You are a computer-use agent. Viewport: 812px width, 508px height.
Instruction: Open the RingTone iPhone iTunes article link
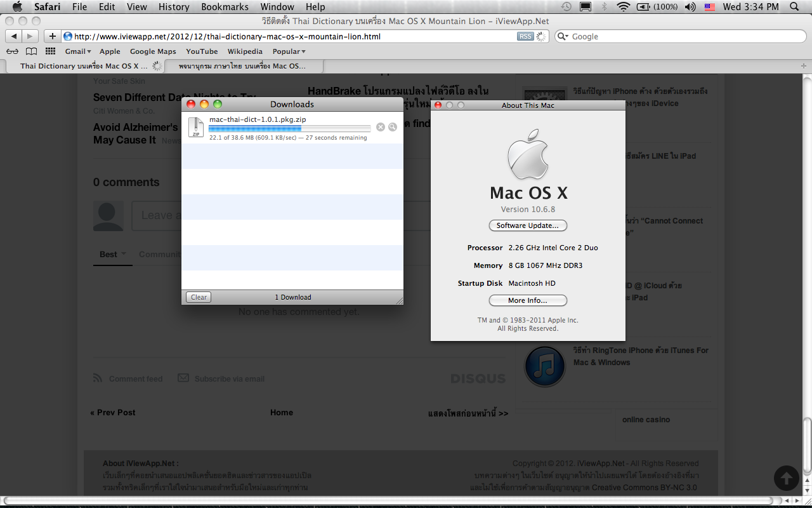coord(641,356)
